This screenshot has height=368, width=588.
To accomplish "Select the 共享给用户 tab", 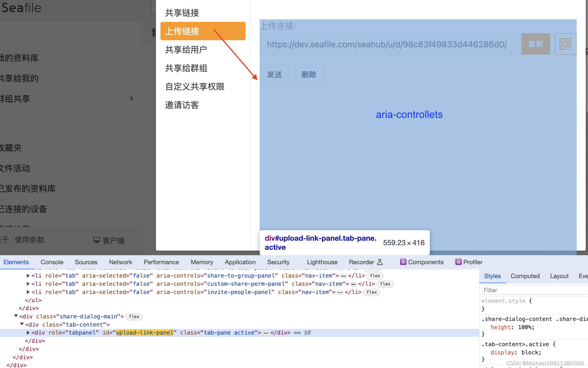I will [203, 50].
